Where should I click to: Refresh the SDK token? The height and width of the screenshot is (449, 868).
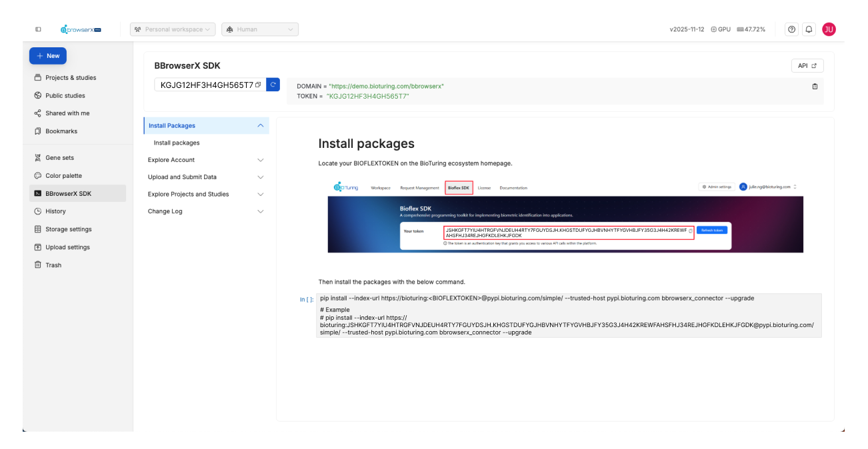click(x=273, y=85)
